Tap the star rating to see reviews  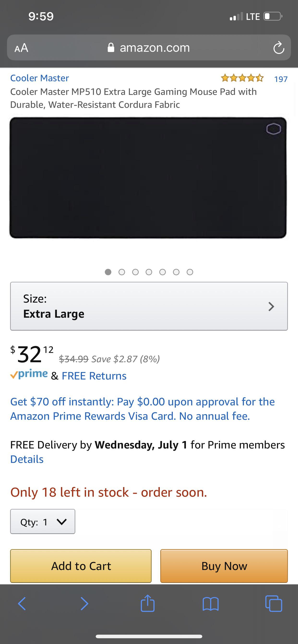pos(242,78)
